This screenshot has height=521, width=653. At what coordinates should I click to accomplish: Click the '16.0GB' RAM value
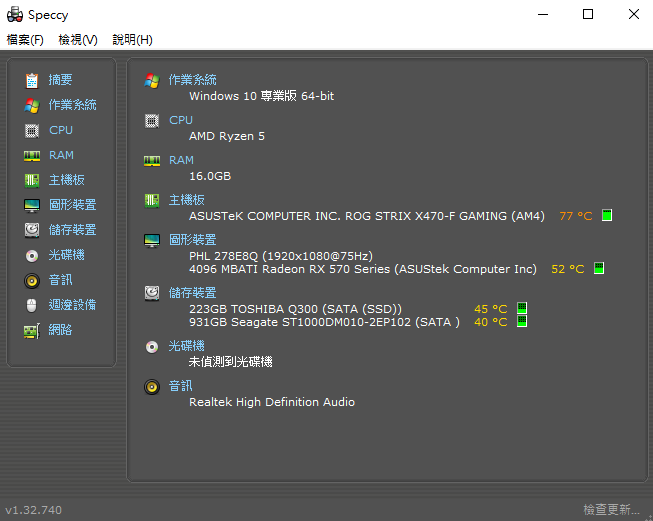(x=210, y=176)
